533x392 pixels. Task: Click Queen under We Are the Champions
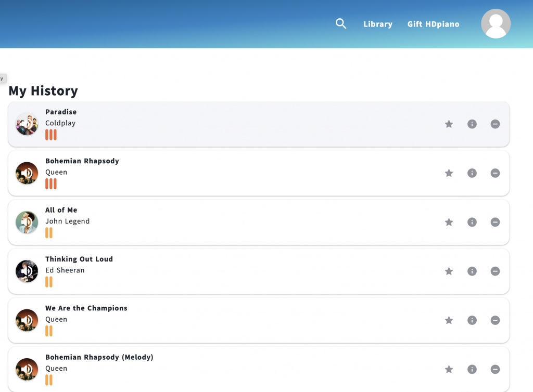(x=56, y=319)
